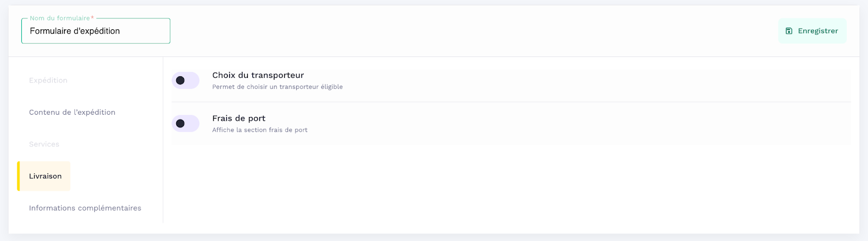Click the yellow active marker beside Livraison

(18, 176)
